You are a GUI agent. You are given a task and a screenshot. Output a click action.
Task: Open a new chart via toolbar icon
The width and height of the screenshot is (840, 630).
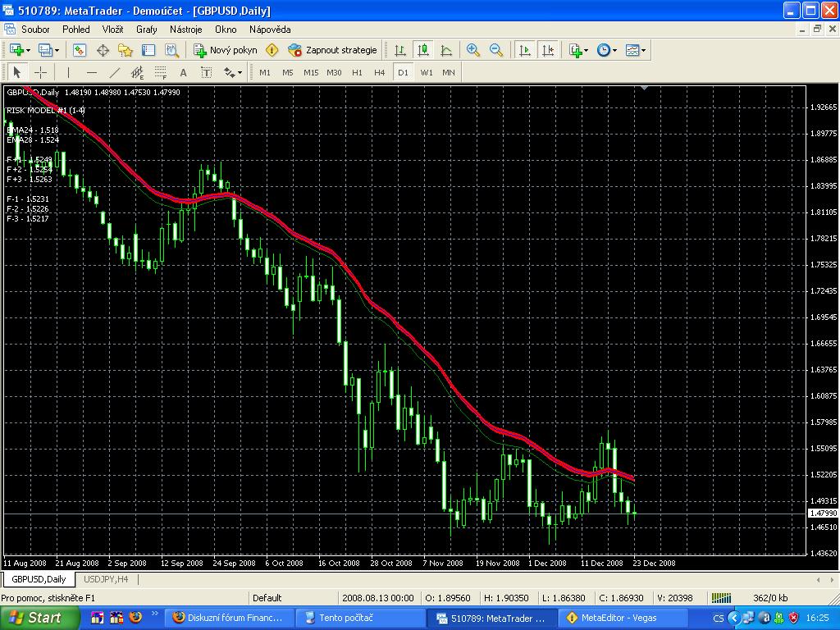[x=16, y=50]
